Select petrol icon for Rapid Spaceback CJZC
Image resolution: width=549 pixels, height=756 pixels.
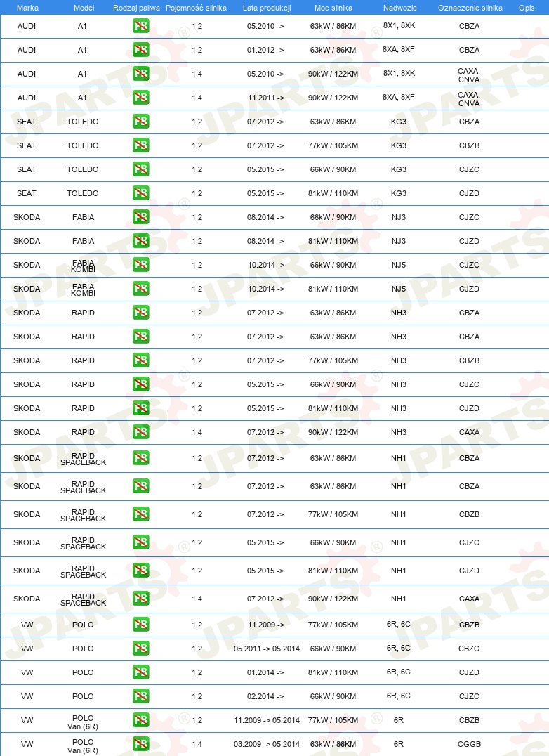140,542
